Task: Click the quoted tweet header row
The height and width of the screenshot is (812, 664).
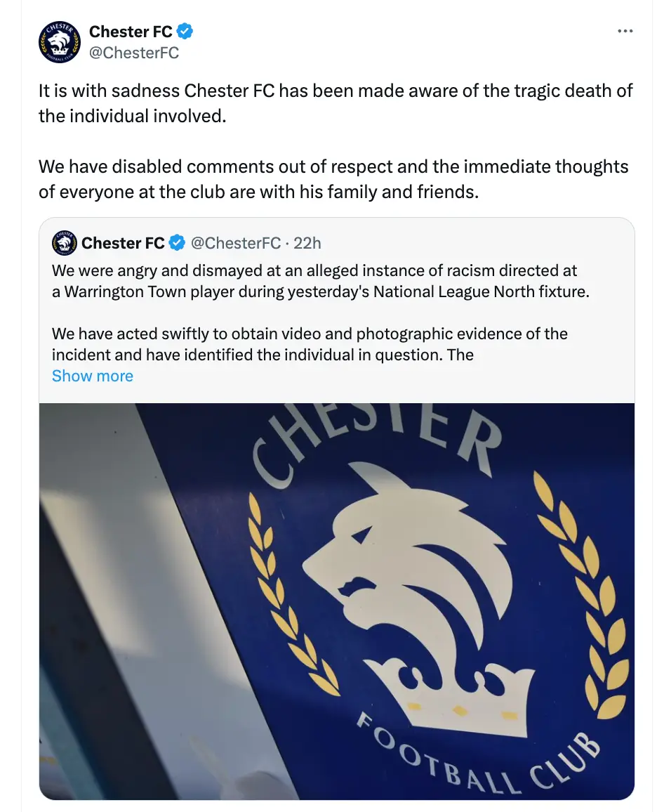Action: tap(211, 243)
